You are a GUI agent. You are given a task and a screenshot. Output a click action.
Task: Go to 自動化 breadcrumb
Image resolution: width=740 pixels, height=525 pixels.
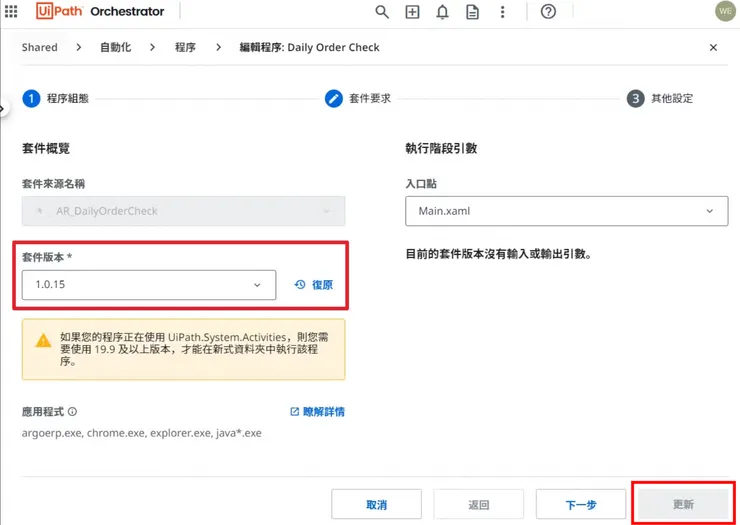point(116,47)
